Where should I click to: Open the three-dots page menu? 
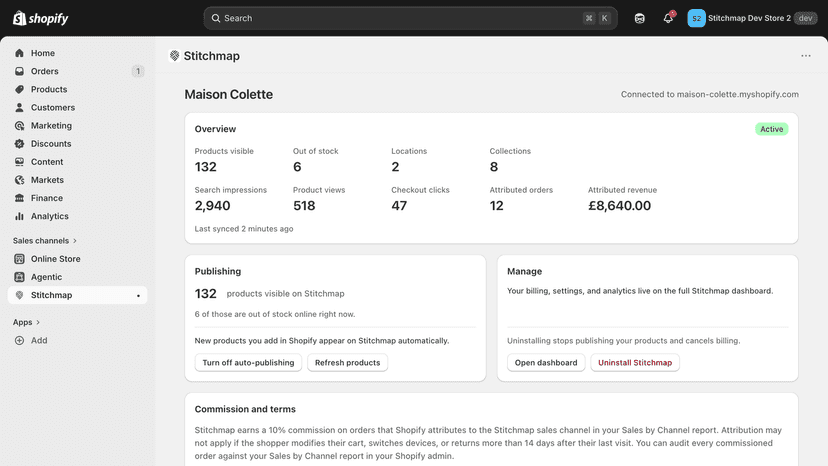(x=805, y=55)
